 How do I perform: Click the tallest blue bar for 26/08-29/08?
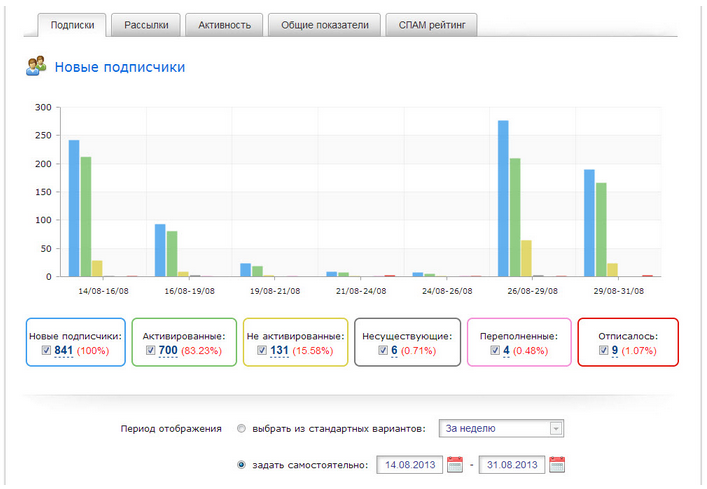point(503,198)
